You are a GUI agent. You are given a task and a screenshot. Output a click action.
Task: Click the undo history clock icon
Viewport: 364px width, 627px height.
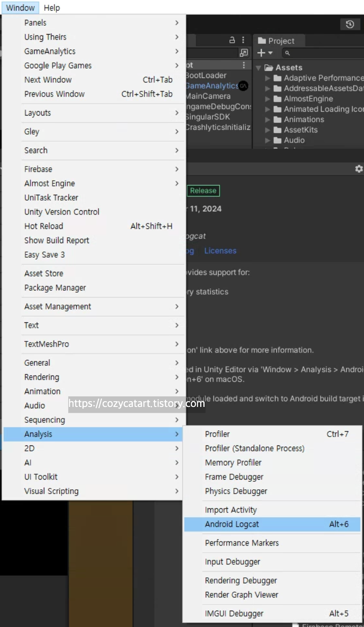point(350,24)
